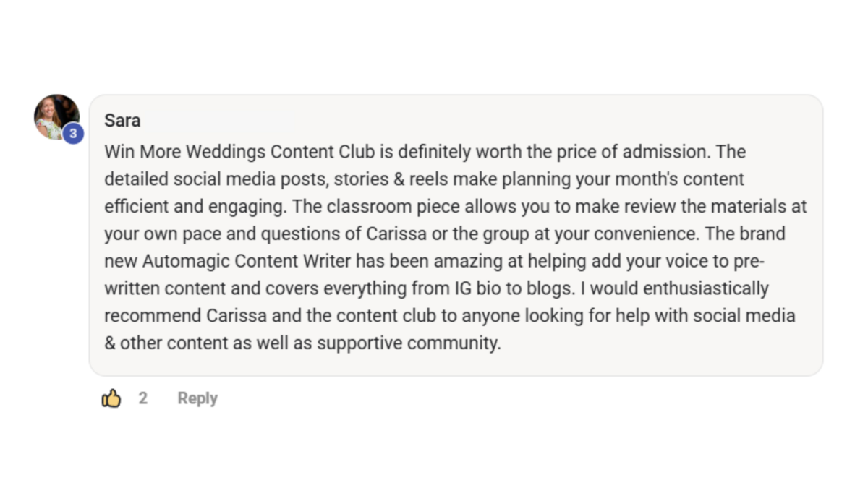Click the Reply link under the comment

click(197, 398)
